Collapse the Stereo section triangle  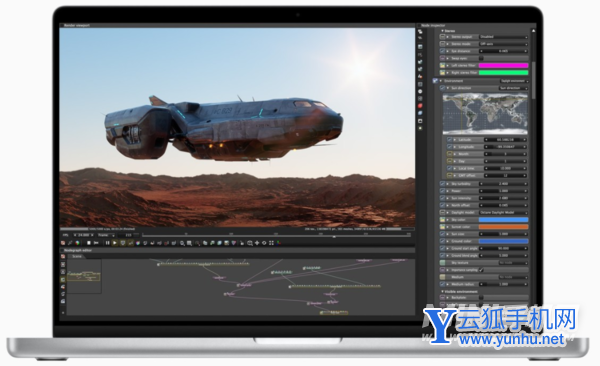pyautogui.click(x=443, y=31)
